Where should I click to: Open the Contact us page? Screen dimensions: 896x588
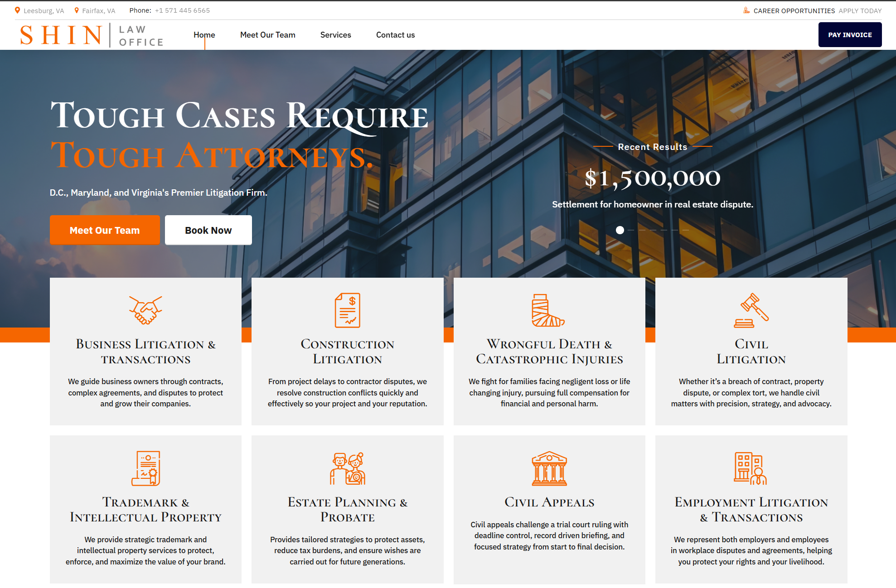coord(395,34)
